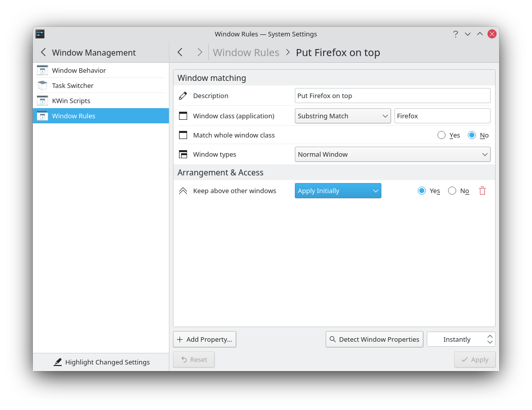The width and height of the screenshot is (532, 410).
Task: Open the Normal Window types dropdown
Action: [x=392, y=154]
